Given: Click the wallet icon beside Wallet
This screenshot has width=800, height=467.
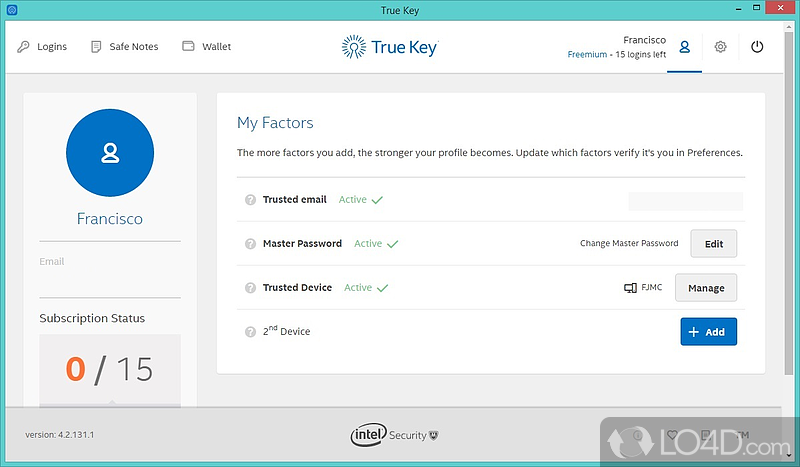Looking at the screenshot, I should pyautogui.click(x=188, y=46).
